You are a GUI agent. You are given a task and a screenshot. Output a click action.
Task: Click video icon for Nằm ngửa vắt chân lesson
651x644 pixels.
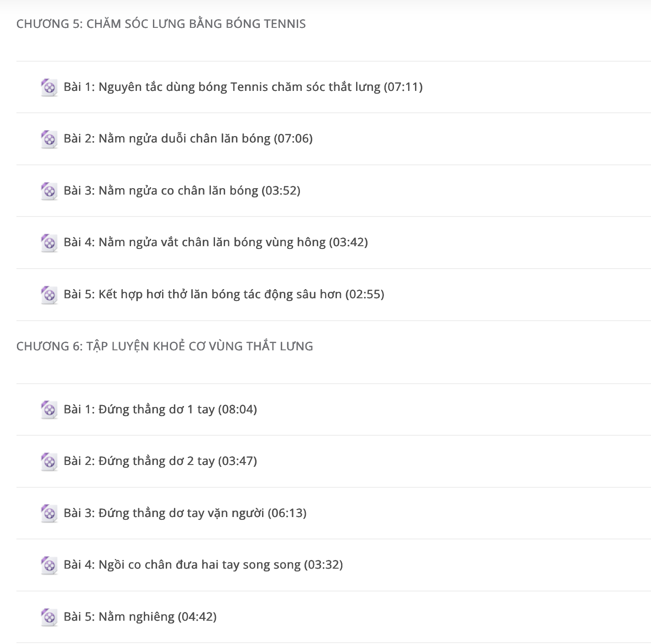pos(49,243)
